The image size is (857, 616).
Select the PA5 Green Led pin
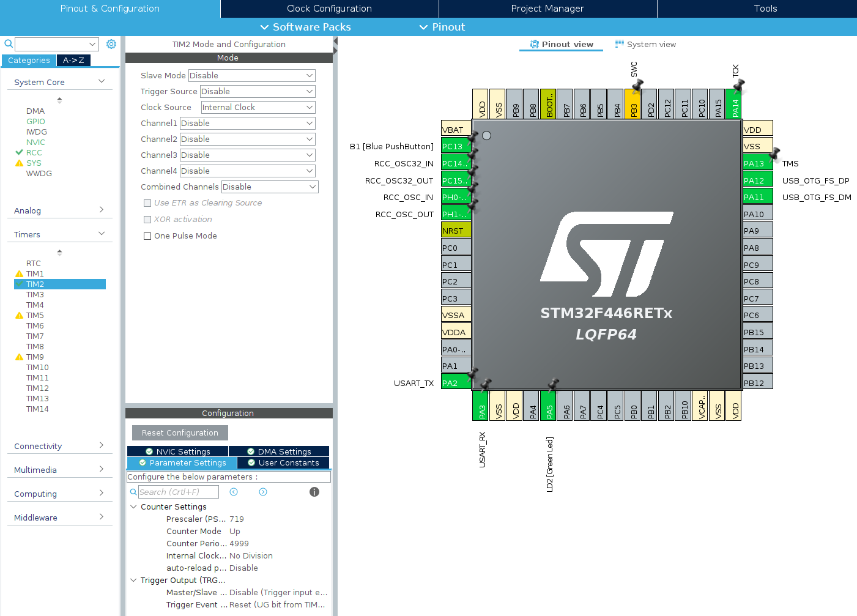click(548, 406)
